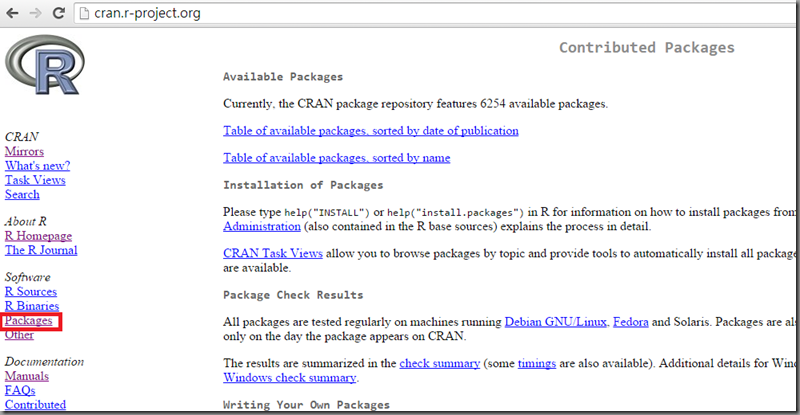Open packages table sorted by date
800x415 pixels.
[x=370, y=131]
